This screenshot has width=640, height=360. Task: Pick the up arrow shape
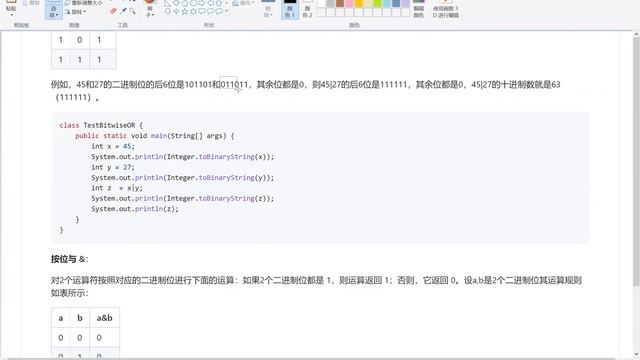point(219,3)
